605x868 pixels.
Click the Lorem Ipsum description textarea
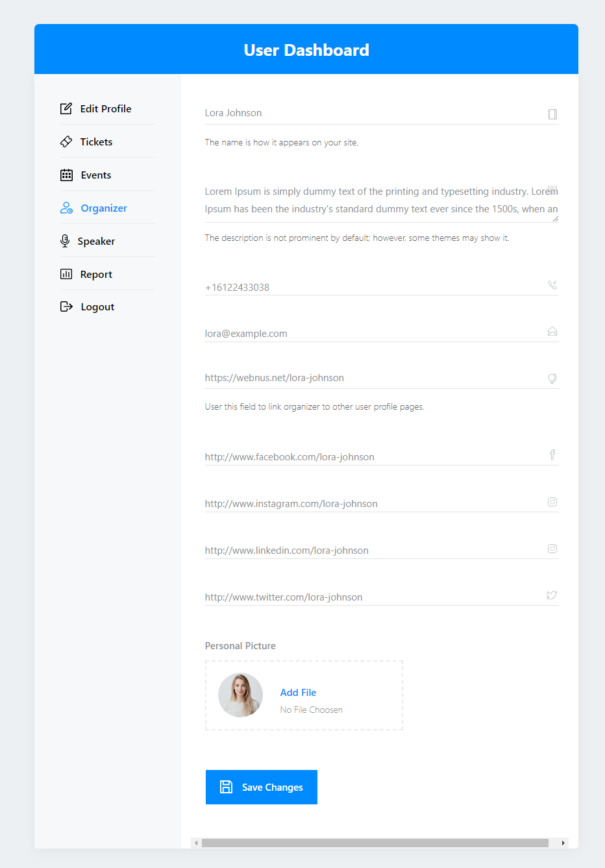[382, 200]
